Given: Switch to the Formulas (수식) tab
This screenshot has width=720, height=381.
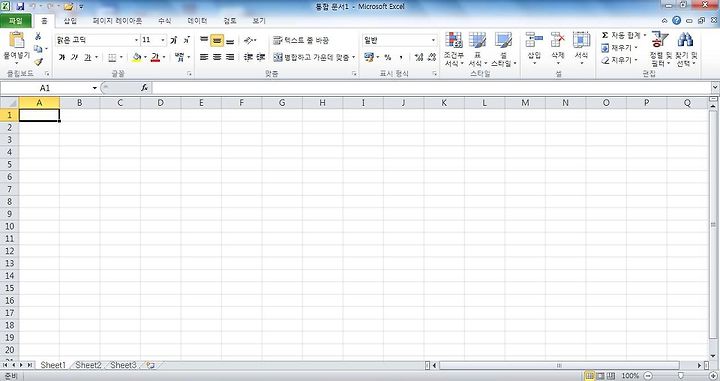Looking at the screenshot, I should [164, 21].
